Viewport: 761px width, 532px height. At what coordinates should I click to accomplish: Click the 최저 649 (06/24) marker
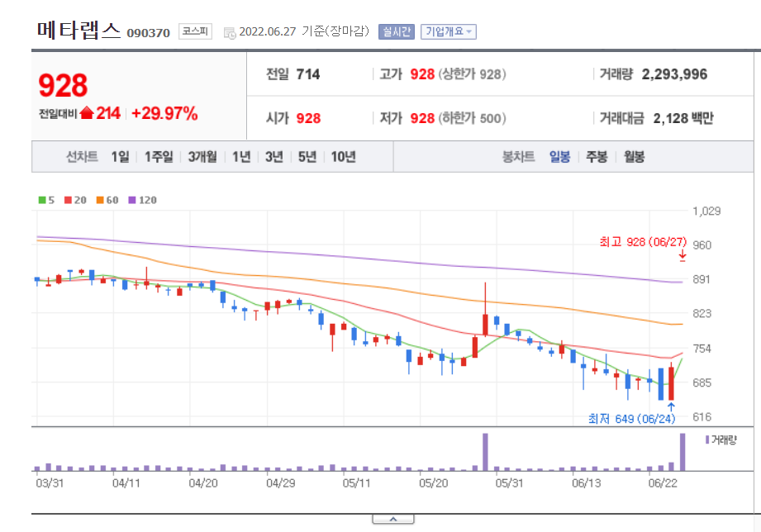pos(631,419)
